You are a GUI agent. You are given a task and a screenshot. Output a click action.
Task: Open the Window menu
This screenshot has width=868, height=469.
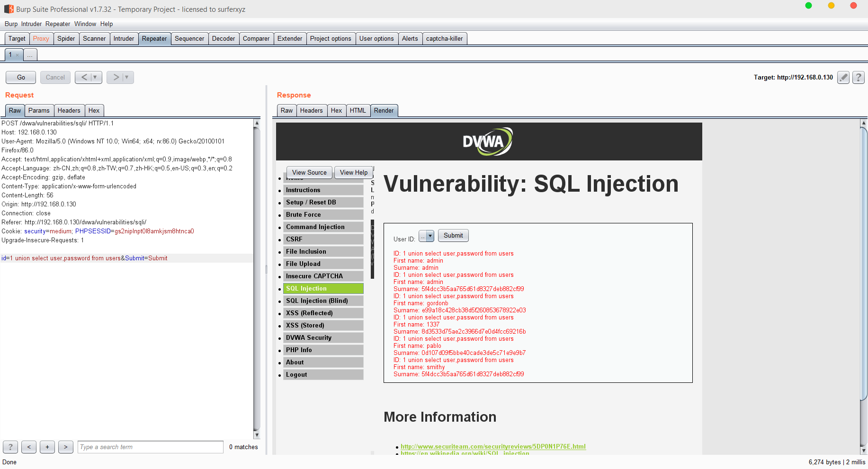85,24
